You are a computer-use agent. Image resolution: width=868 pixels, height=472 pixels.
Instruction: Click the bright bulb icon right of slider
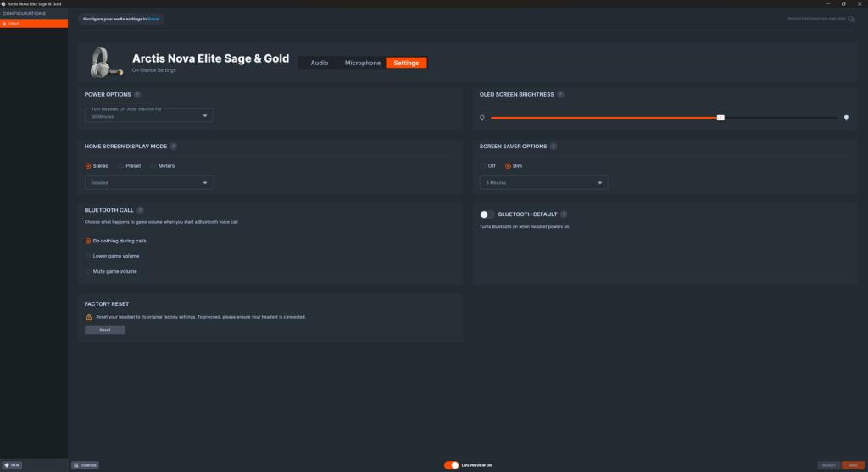click(x=846, y=118)
